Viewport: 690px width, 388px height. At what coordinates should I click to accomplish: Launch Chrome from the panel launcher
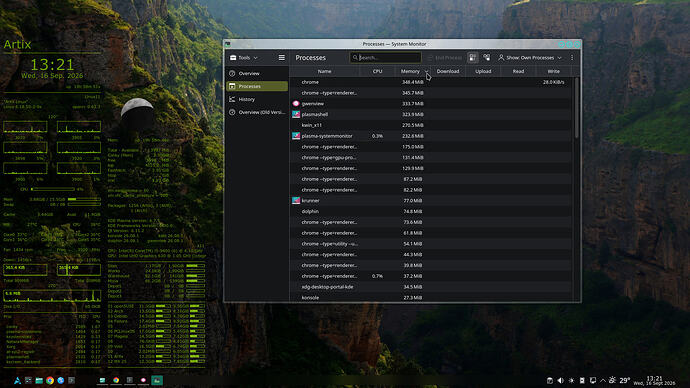tap(50, 381)
